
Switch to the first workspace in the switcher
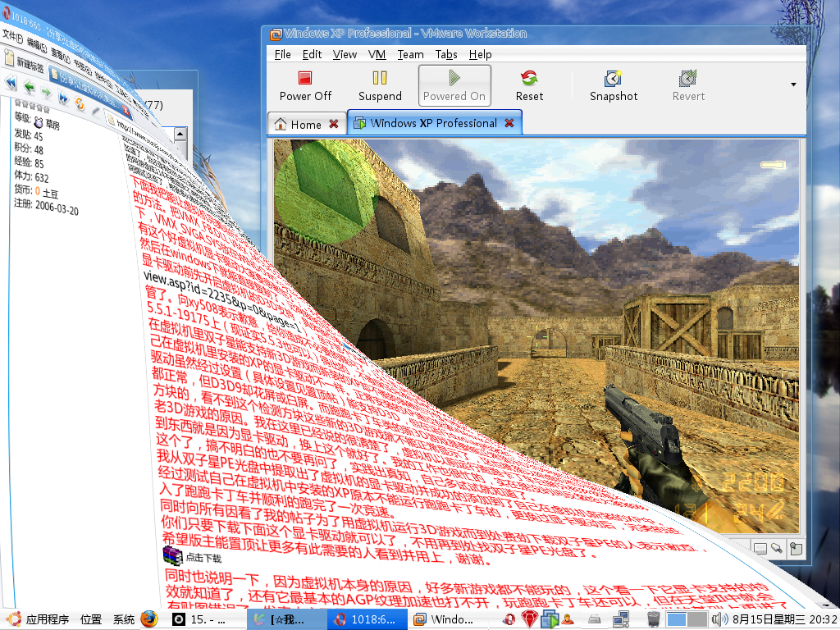[677, 619]
